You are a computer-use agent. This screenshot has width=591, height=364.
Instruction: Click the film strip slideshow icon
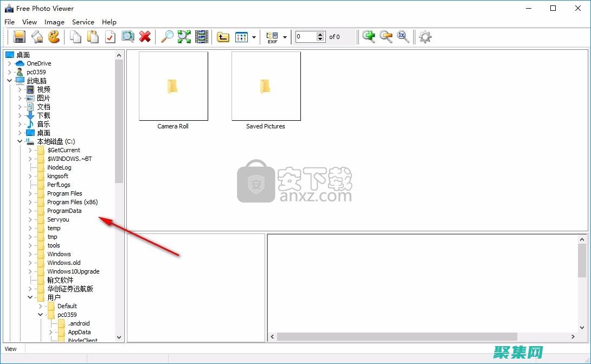pos(202,37)
